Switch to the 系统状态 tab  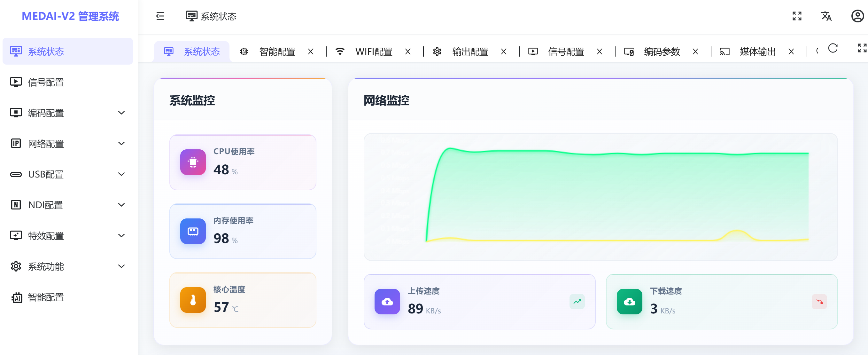tap(192, 51)
